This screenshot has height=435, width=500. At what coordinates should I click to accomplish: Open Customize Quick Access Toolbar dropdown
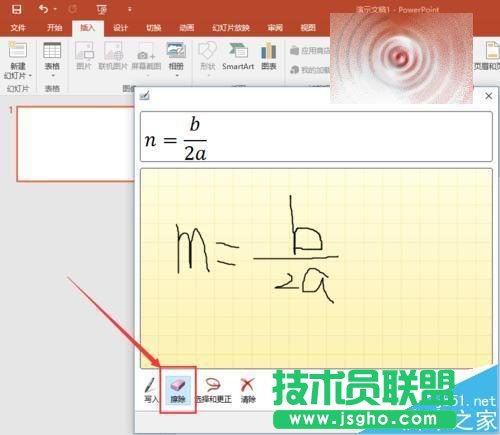[130, 9]
